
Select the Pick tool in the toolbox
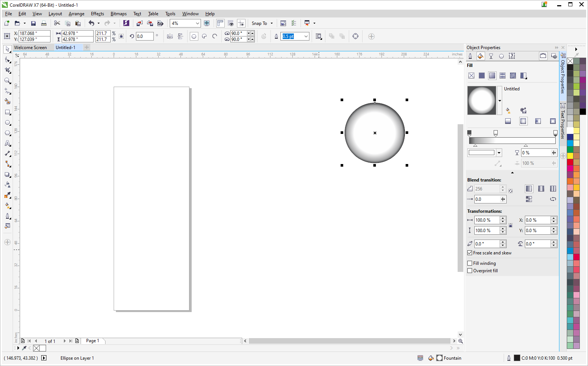click(x=7, y=49)
